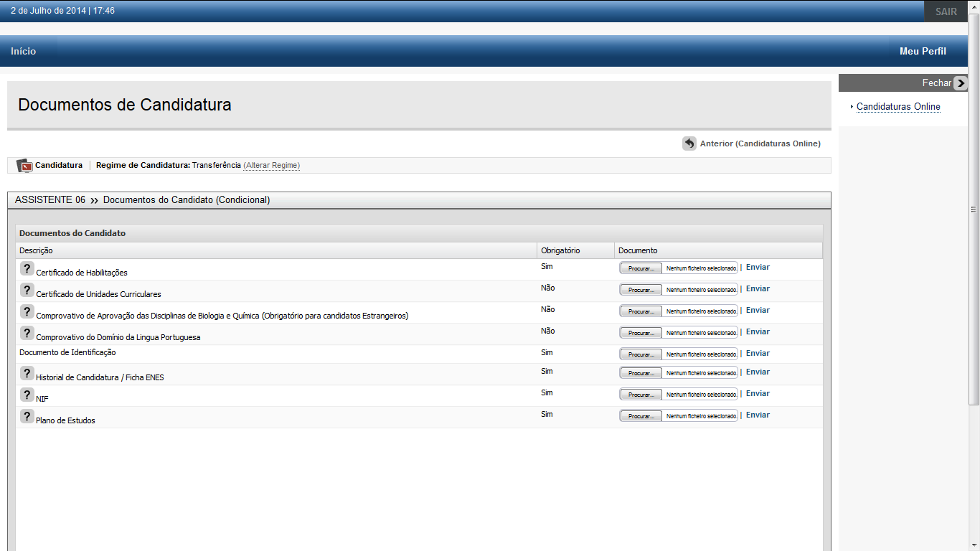
Task: Log out with the SAIR button
Action: (946, 11)
